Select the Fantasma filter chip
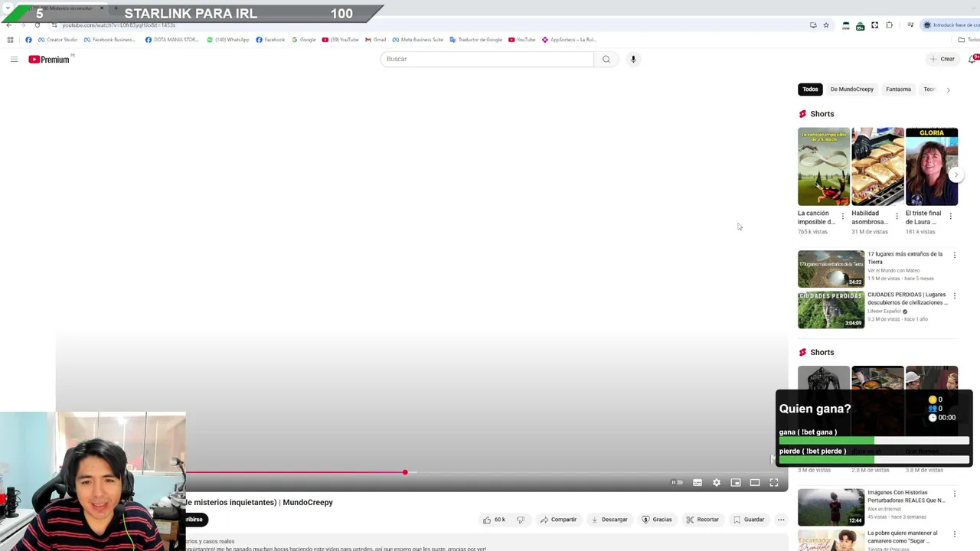This screenshot has width=980, height=551. pos(898,90)
